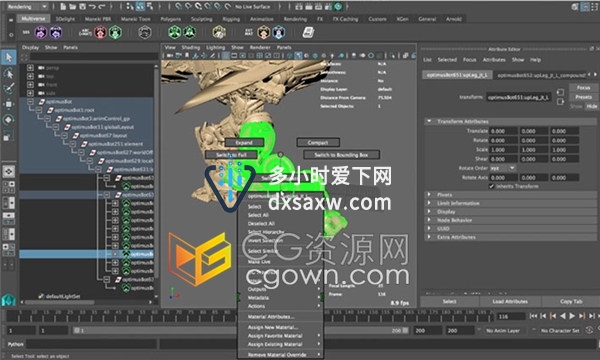The width and height of the screenshot is (600, 360).
Task: Expand the persp camera node in Outliner
Action: (30, 68)
